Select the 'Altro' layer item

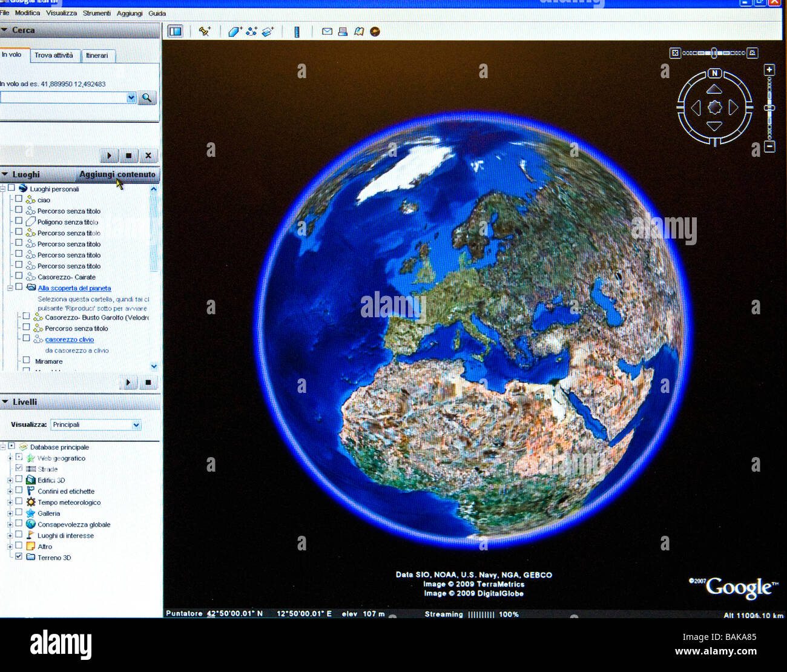pos(45,547)
